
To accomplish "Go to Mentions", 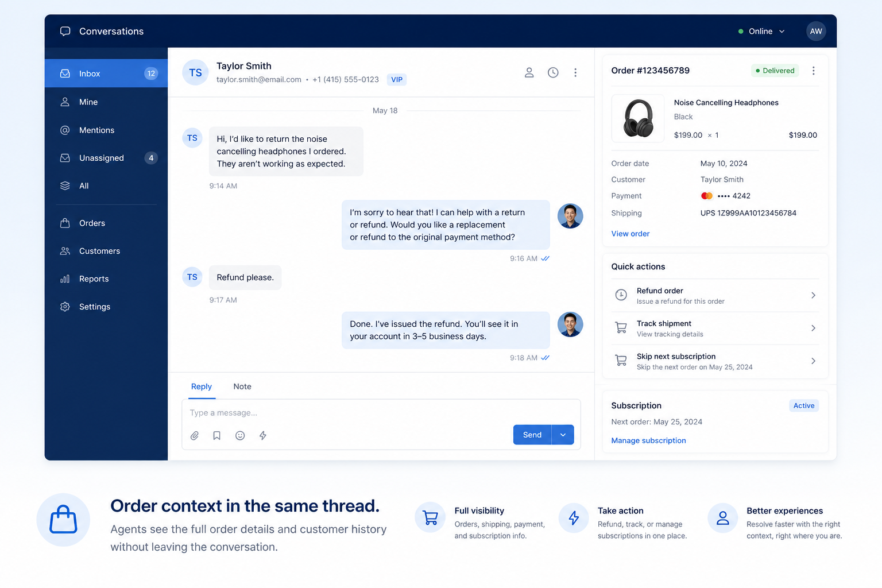I will pyautogui.click(x=106, y=130).
